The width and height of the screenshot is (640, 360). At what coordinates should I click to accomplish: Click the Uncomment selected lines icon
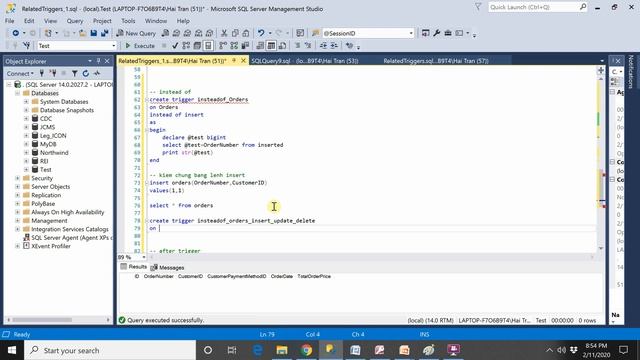(308, 46)
